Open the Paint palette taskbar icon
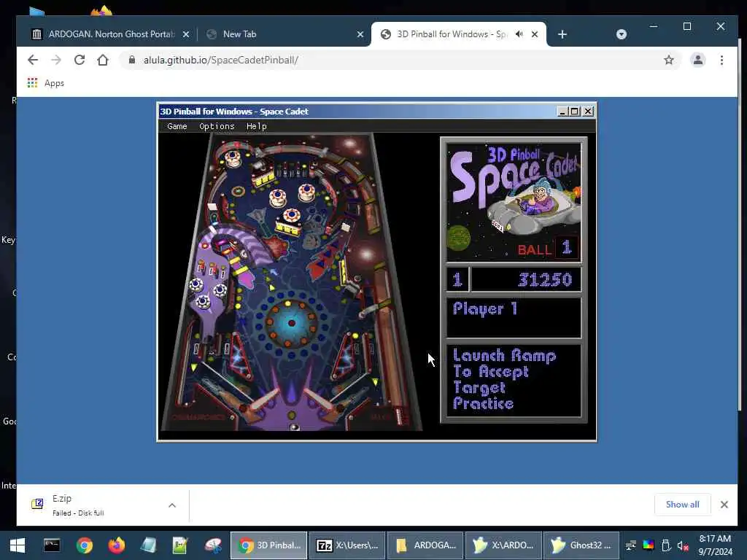This screenshot has width=747, height=560. click(x=213, y=545)
